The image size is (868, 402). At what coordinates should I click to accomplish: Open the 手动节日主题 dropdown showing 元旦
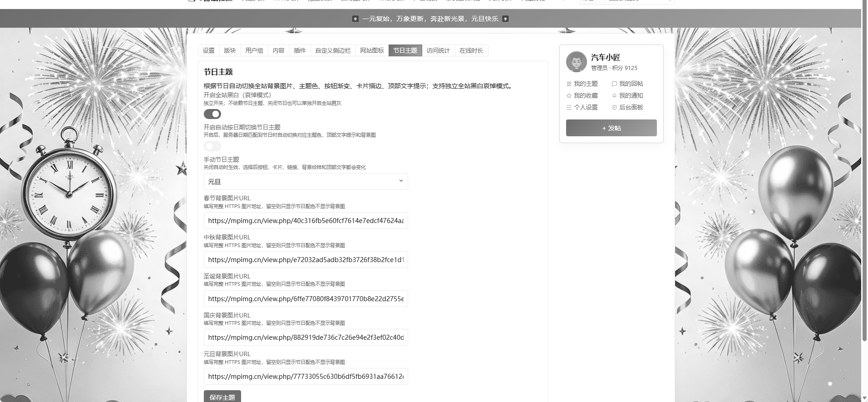tap(306, 182)
